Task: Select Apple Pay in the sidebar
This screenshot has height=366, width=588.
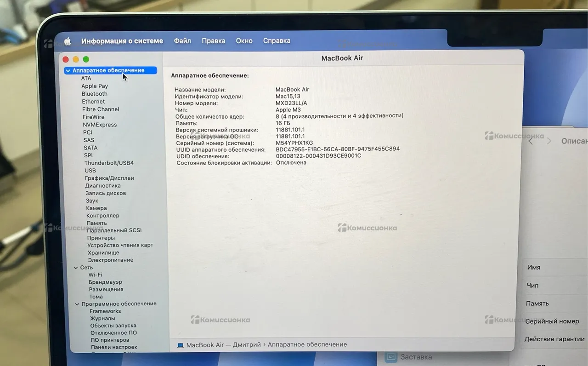Action: tap(95, 86)
